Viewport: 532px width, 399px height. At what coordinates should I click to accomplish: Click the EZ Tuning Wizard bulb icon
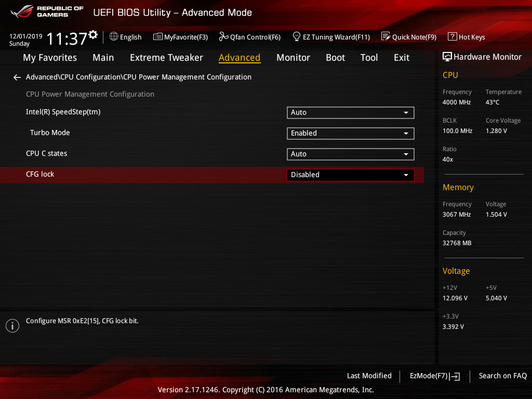(x=297, y=36)
